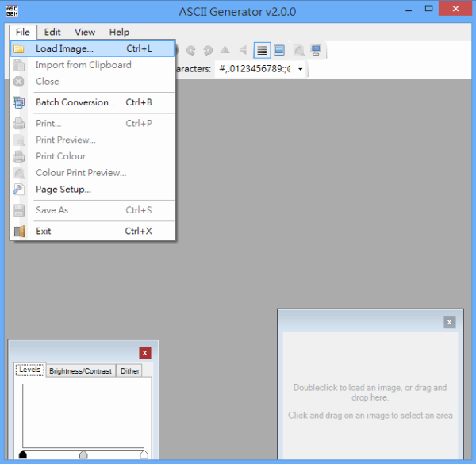
Task: Click the monitor toolbar icon
Action: point(316,51)
